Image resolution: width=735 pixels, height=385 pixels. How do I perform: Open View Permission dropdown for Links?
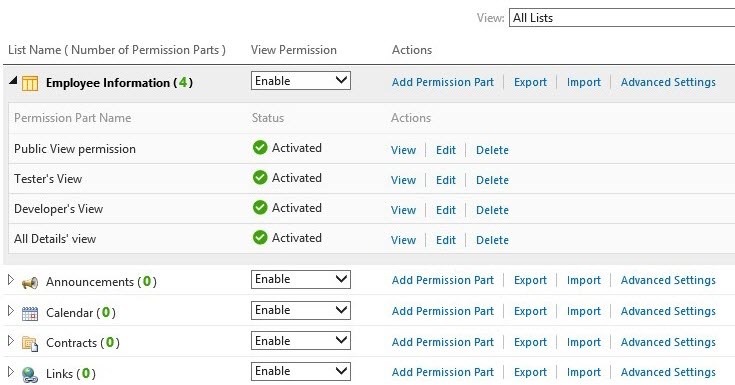click(x=301, y=371)
